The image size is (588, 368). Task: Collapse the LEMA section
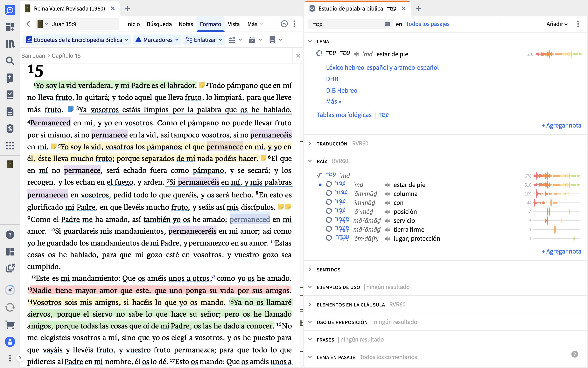coord(310,41)
